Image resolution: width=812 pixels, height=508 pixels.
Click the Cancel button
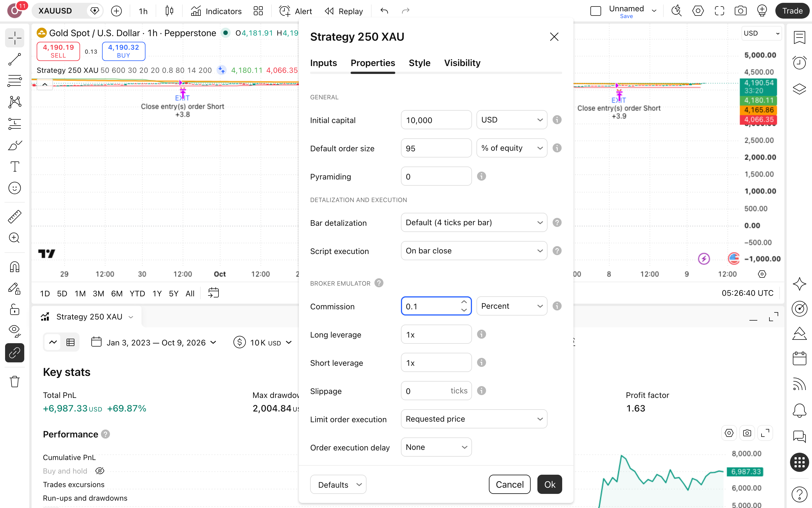coord(509,485)
